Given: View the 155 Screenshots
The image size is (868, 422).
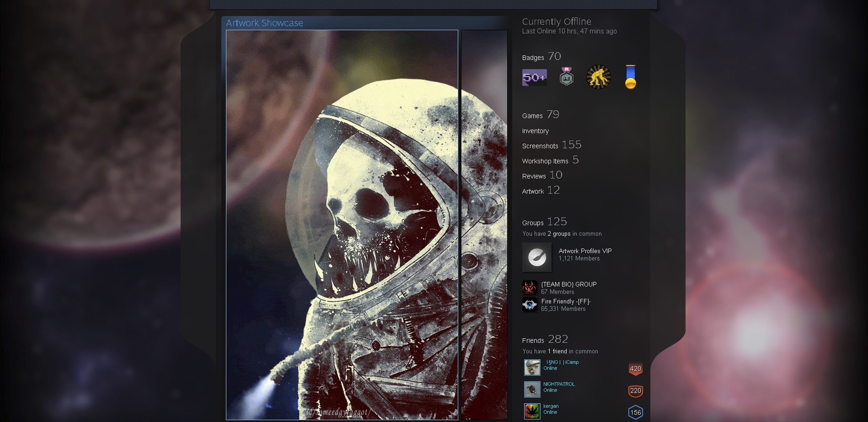Looking at the screenshot, I should click(552, 145).
